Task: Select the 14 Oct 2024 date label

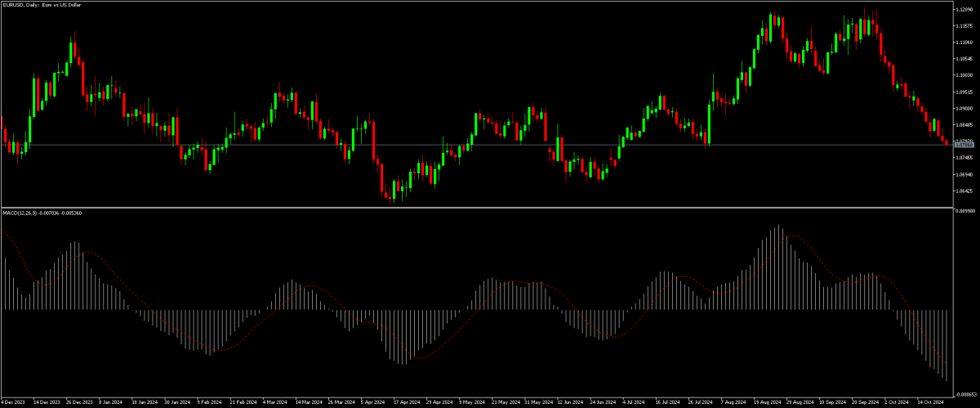Action: tap(931, 403)
